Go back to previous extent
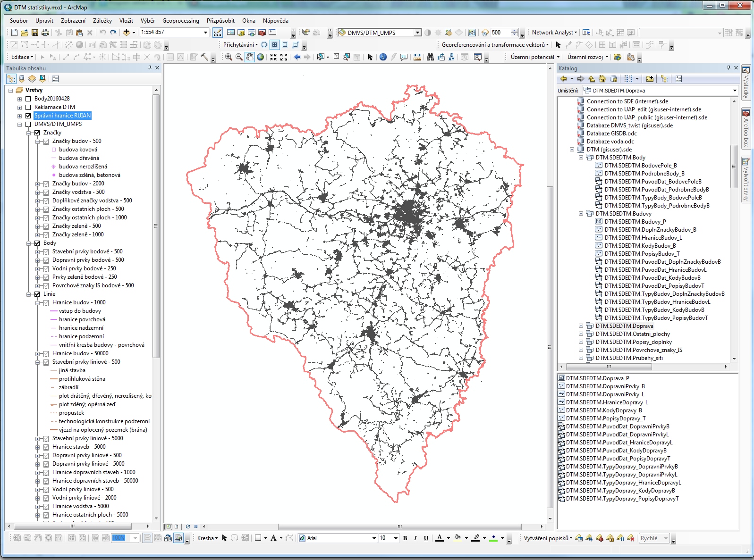Image resolution: width=754 pixels, height=560 pixels. (297, 57)
